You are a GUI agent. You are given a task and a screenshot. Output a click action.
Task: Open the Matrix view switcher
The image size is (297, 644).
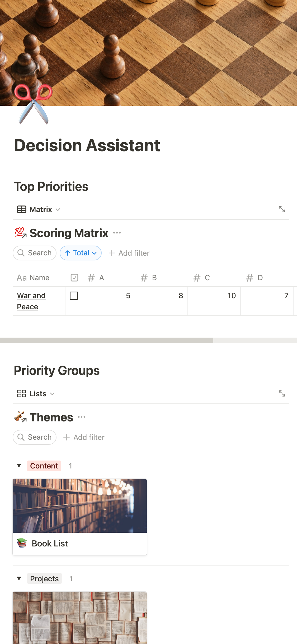tap(39, 209)
